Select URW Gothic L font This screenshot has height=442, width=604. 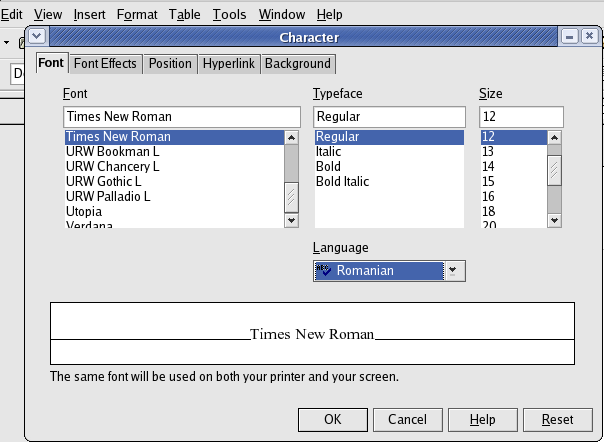(x=174, y=182)
